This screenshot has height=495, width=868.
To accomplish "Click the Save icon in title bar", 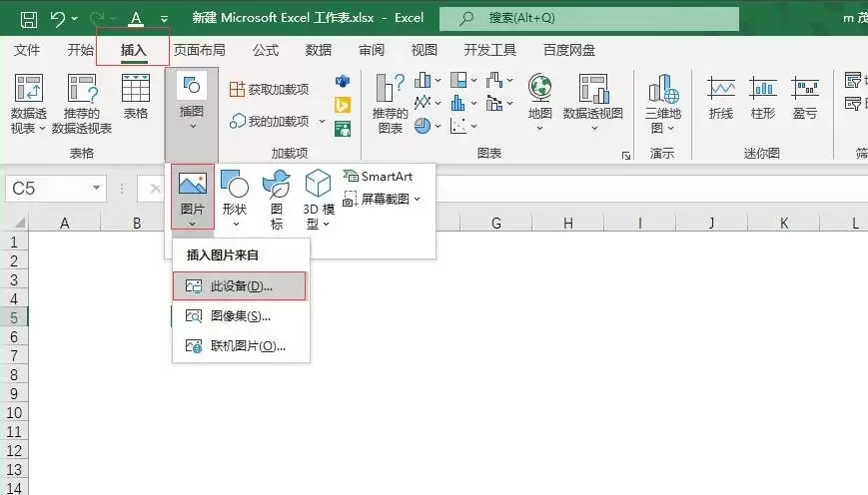I will point(29,19).
